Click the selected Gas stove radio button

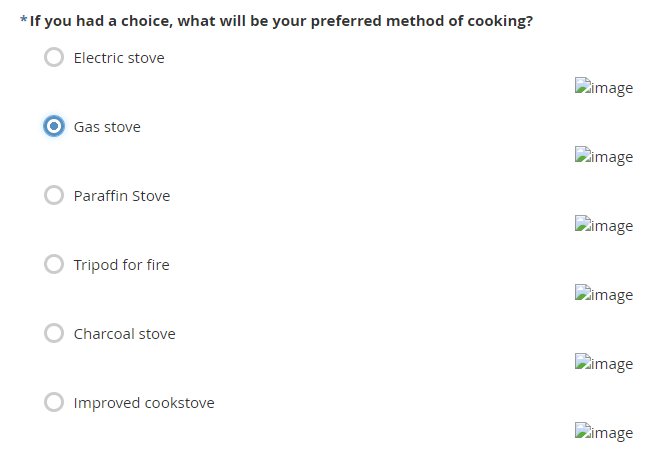coord(54,127)
